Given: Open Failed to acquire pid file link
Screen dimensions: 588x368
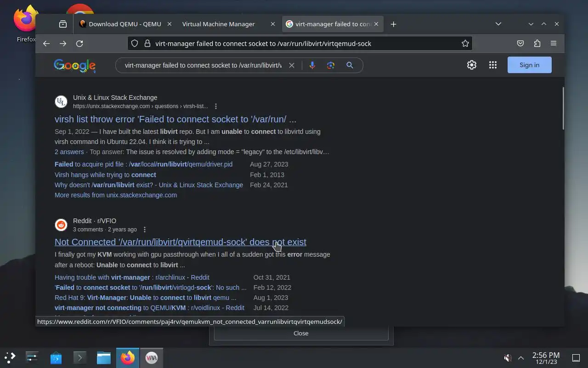Looking at the screenshot, I should point(143,164).
